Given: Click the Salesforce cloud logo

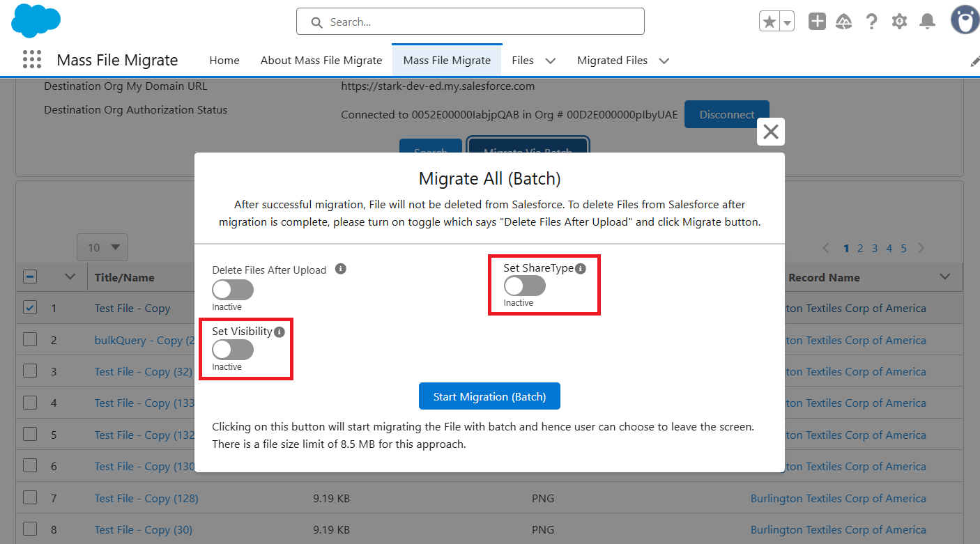Looking at the screenshot, I should [36, 20].
